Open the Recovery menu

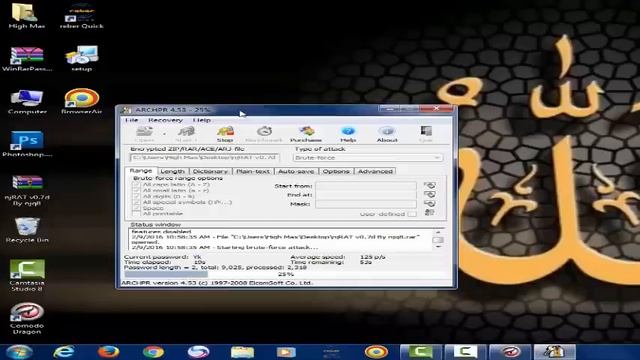tap(165, 120)
